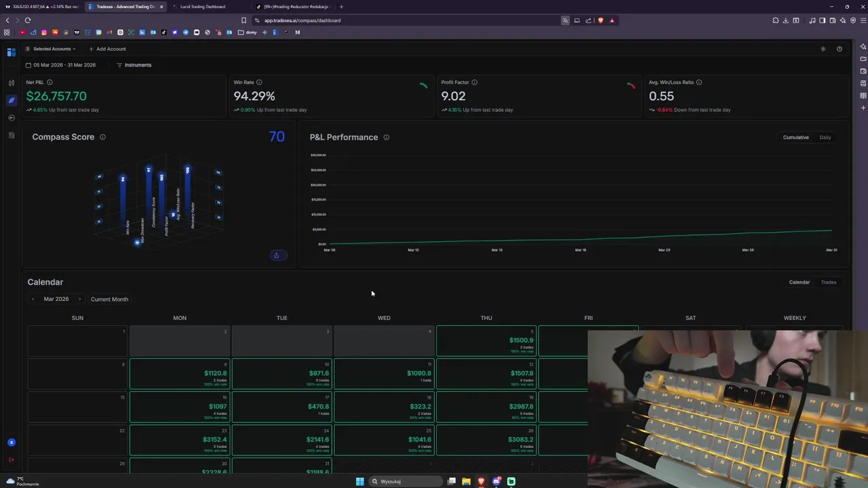Open the weather widget on taskbar

tap(22, 481)
